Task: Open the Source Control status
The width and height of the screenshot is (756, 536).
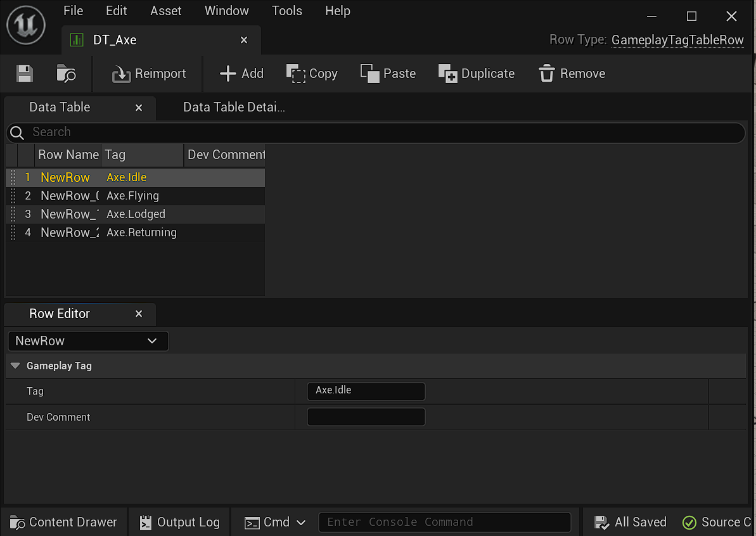Action: click(x=717, y=522)
